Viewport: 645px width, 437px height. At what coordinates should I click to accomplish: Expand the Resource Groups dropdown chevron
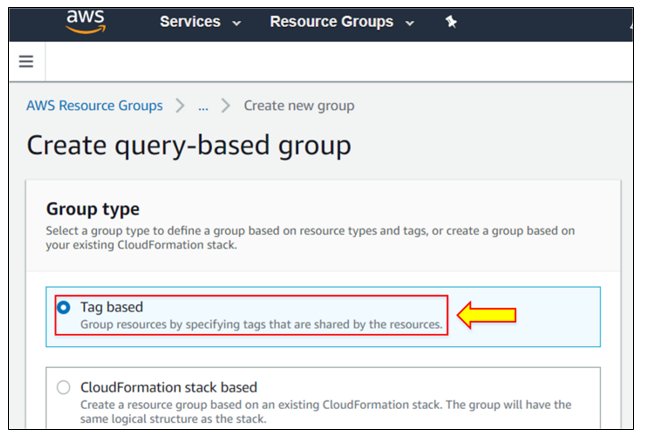(x=410, y=23)
